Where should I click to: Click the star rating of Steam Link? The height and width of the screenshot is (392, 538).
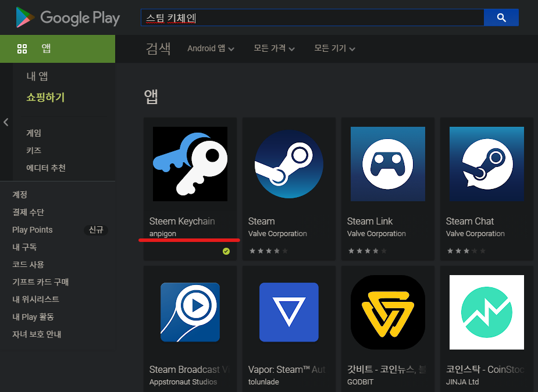coord(368,251)
